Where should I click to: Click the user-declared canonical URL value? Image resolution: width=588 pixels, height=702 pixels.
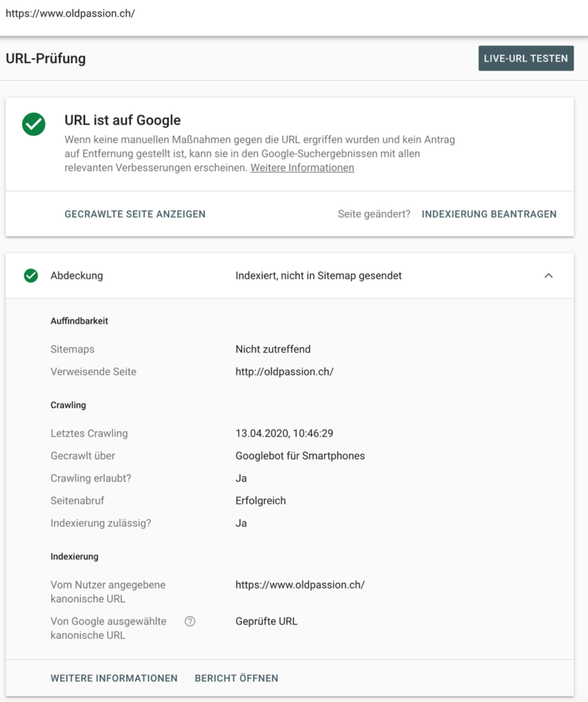(299, 585)
